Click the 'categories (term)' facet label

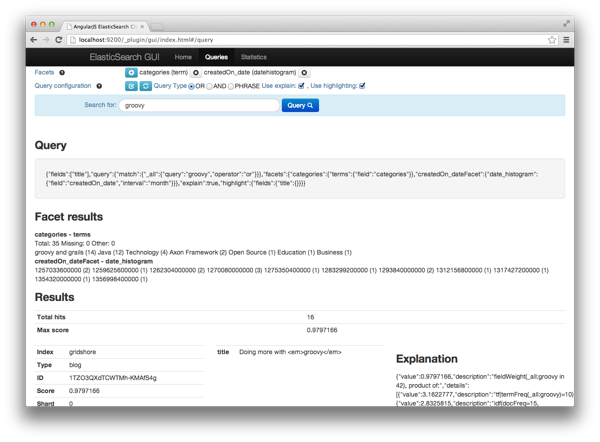[163, 72]
